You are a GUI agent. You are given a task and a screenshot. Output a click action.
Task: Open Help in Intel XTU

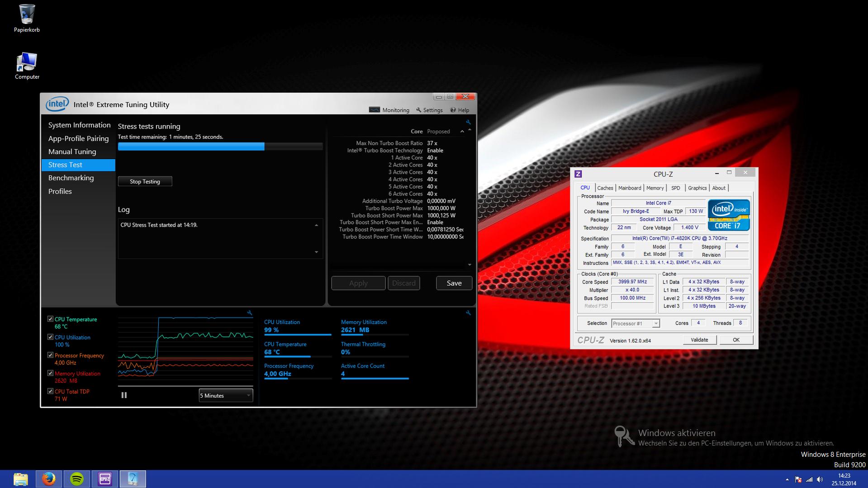460,110
